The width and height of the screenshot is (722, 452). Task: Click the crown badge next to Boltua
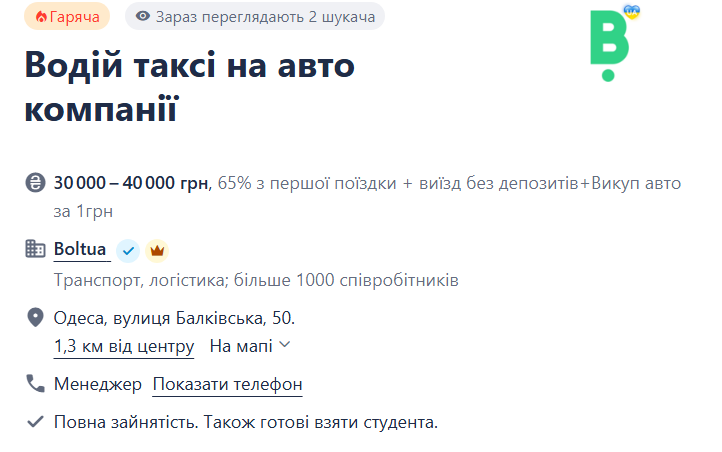point(156,250)
